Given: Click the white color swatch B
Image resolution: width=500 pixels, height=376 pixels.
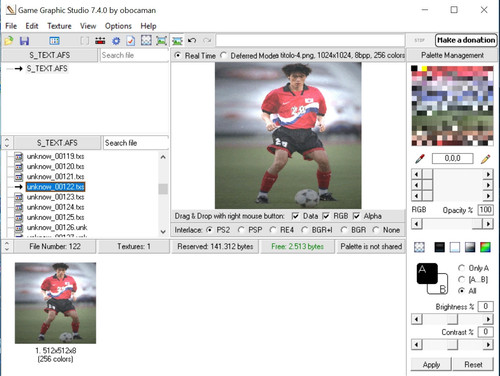Looking at the screenshot, I should [442, 288].
